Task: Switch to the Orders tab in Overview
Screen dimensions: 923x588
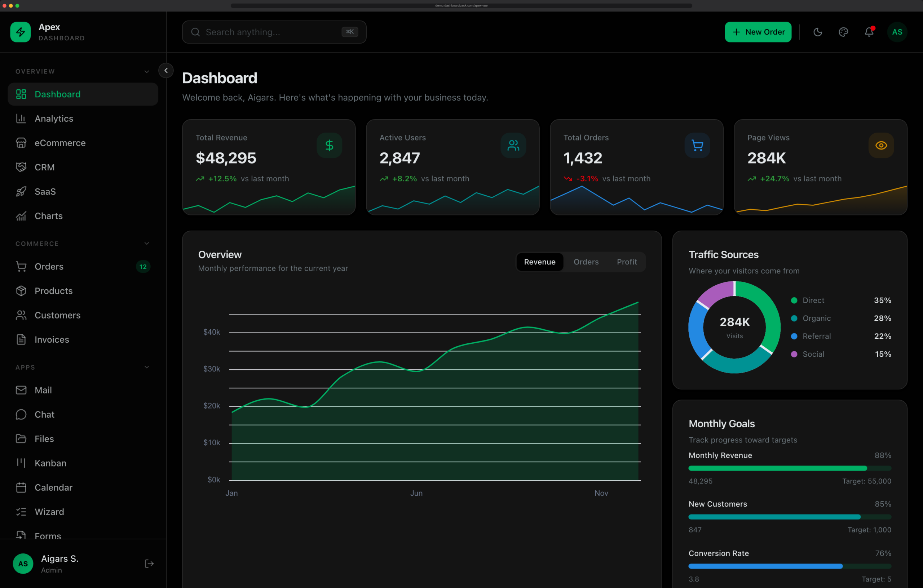Action: tap(586, 262)
